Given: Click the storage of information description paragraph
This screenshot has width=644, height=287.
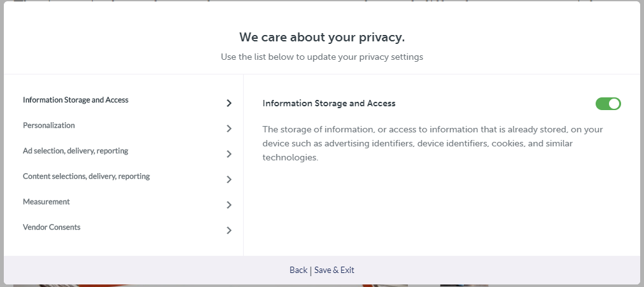Looking at the screenshot, I should coord(433,143).
